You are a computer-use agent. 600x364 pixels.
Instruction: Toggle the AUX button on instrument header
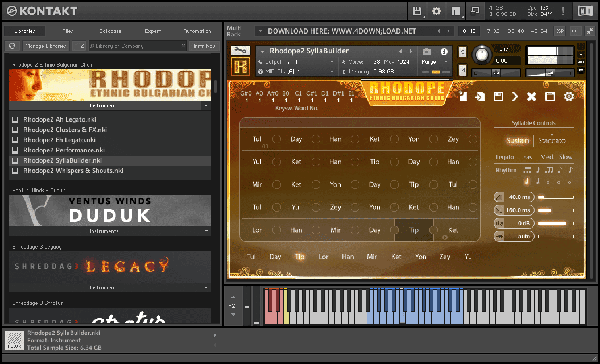[581, 62]
